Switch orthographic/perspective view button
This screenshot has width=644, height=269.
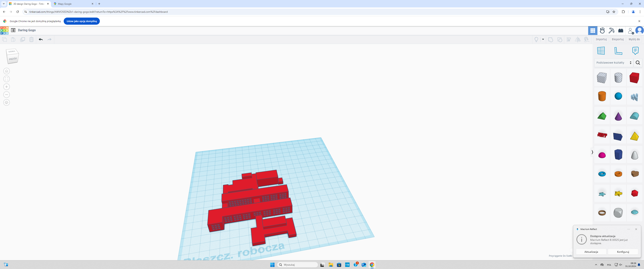(x=7, y=103)
